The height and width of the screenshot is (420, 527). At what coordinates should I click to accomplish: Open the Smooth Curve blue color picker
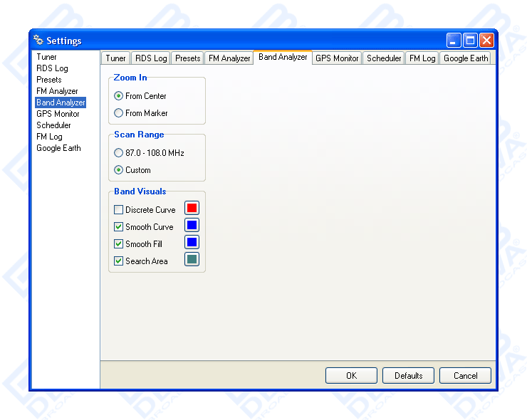192,226
